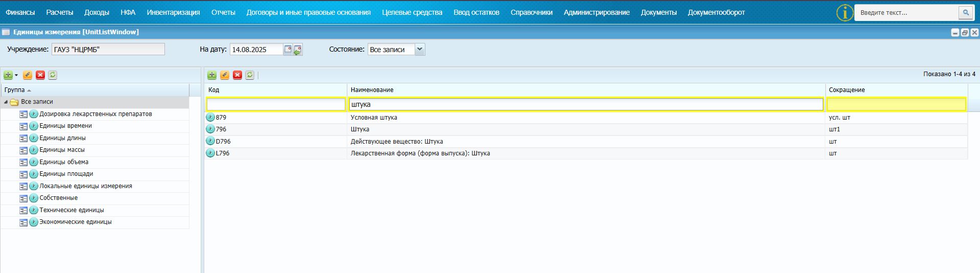Open the Документооборот menu
This screenshot has width=980, height=273.
716,12
